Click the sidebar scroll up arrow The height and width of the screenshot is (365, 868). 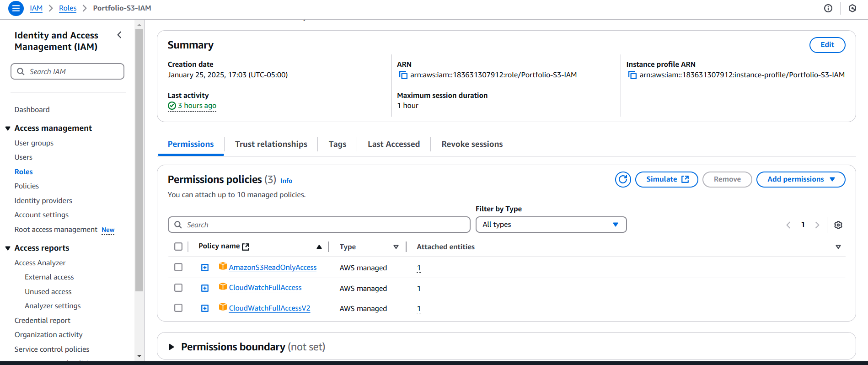click(x=139, y=24)
